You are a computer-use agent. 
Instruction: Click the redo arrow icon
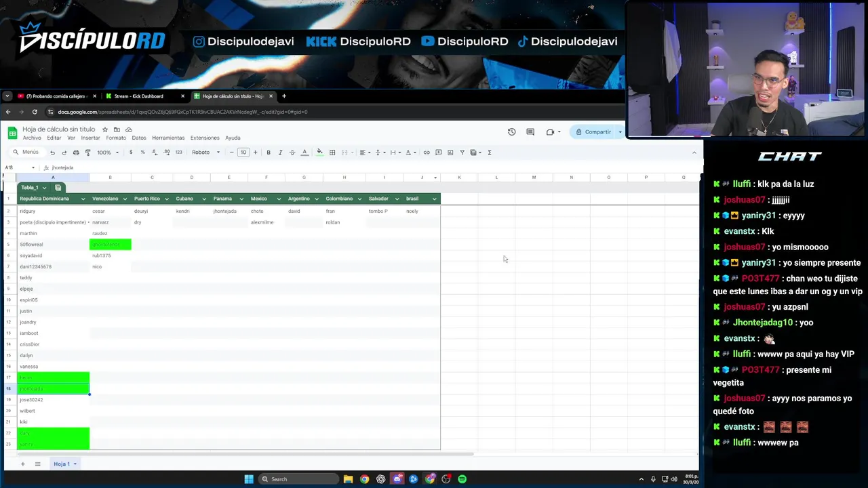pyautogui.click(x=64, y=152)
